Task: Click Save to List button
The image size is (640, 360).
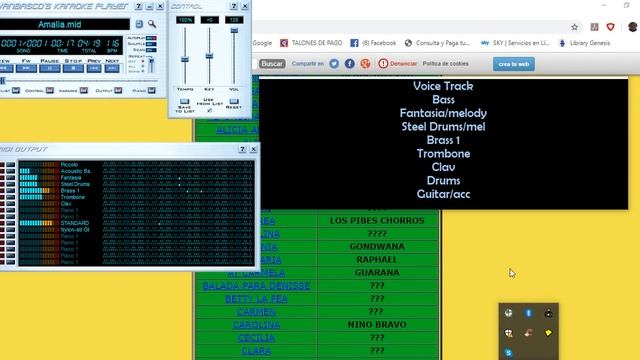Action: (184, 102)
